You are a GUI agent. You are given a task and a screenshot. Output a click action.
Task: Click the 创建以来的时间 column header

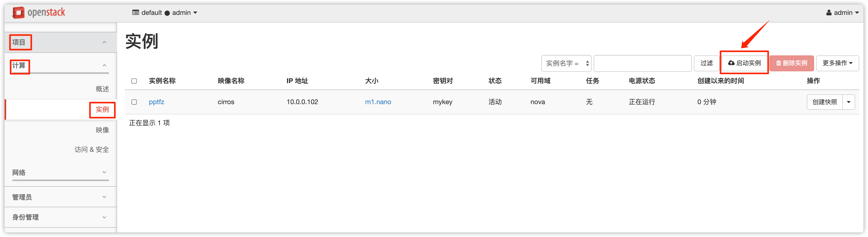(721, 81)
